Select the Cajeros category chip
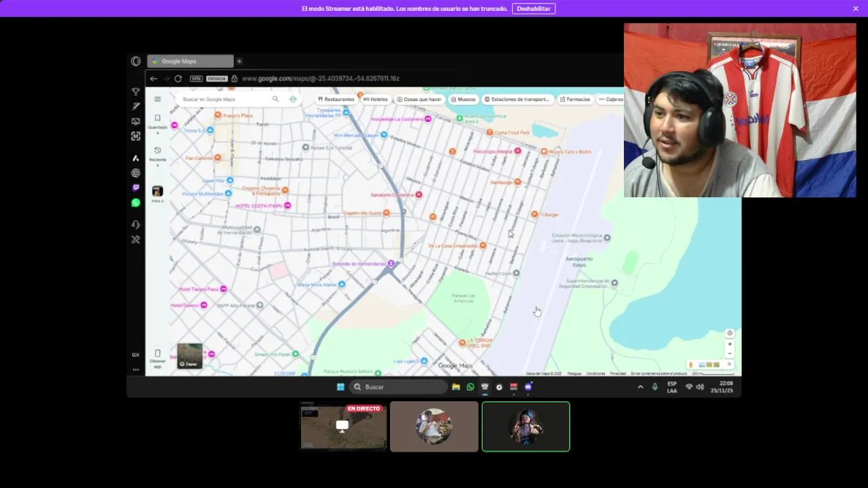 point(612,99)
